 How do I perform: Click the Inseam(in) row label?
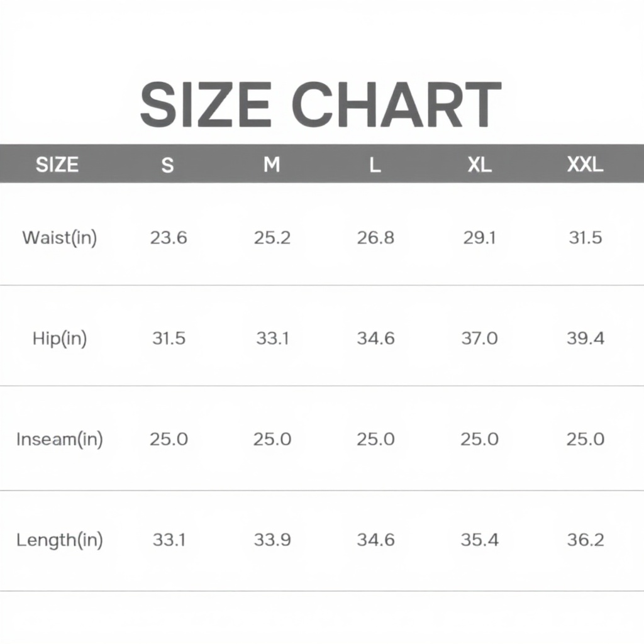tap(60, 439)
